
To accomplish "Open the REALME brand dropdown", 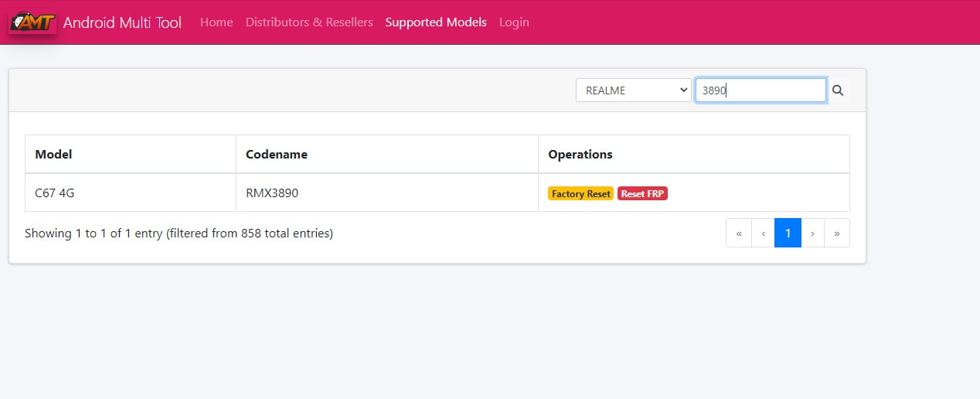I will click(634, 90).
